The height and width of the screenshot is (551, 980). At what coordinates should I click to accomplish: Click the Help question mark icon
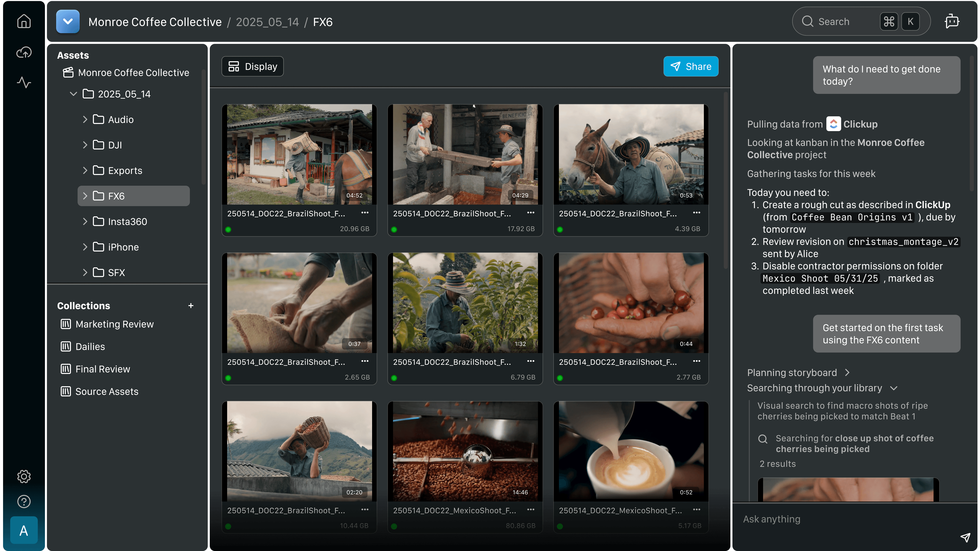pyautogui.click(x=23, y=501)
